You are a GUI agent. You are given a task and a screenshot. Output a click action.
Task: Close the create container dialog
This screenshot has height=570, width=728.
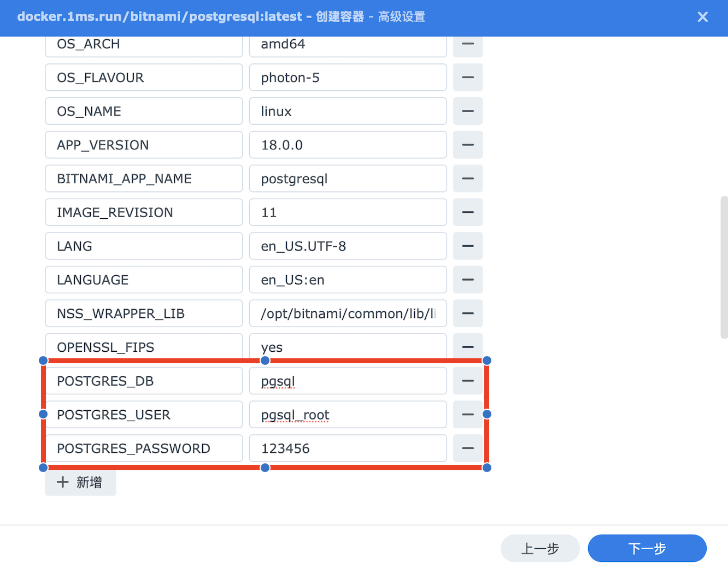pyautogui.click(x=702, y=17)
